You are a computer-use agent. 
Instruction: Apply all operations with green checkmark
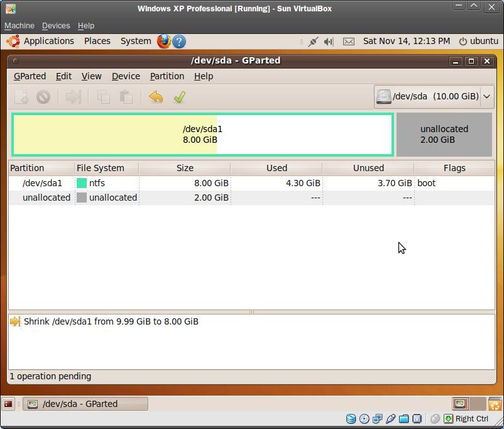179,97
